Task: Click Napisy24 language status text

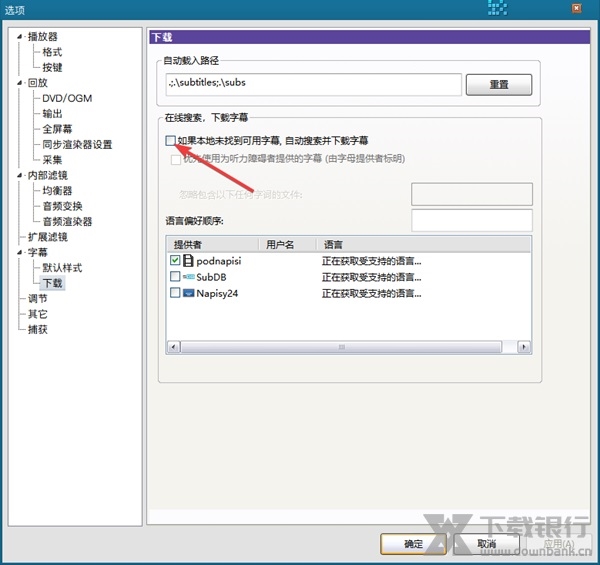Action: pyautogui.click(x=371, y=294)
